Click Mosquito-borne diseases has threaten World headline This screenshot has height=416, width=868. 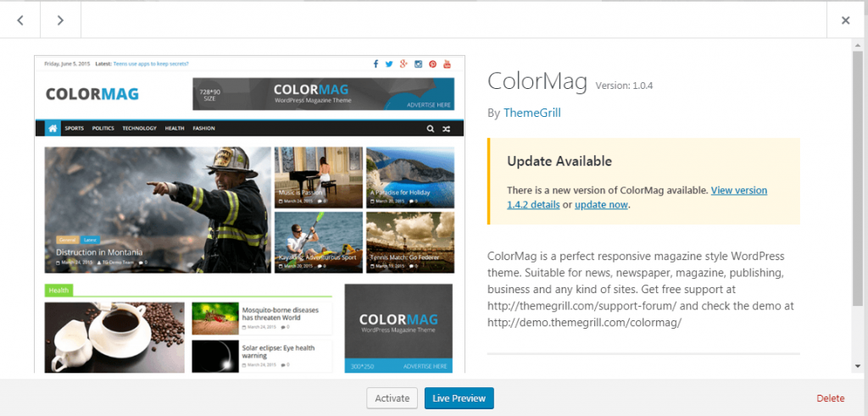280,314
